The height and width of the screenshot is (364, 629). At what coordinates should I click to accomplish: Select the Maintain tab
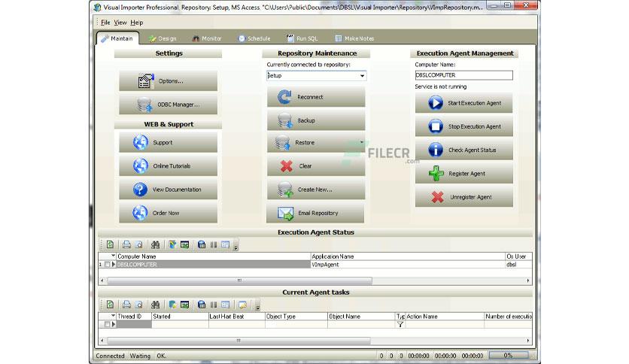click(117, 38)
